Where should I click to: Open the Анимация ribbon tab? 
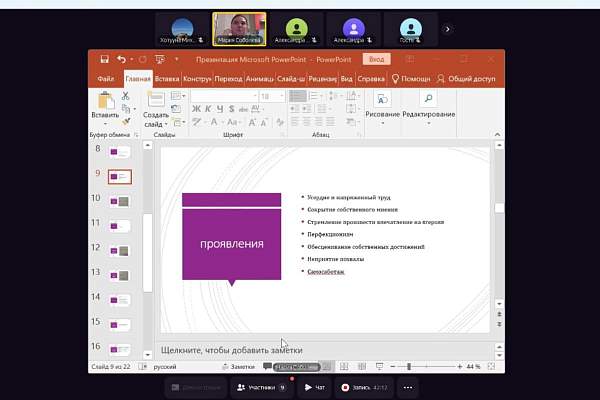259,79
